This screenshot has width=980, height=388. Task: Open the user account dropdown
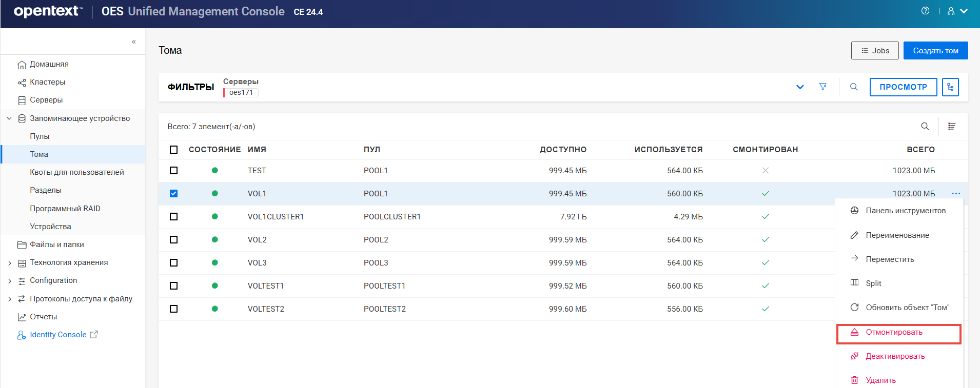(x=957, y=11)
